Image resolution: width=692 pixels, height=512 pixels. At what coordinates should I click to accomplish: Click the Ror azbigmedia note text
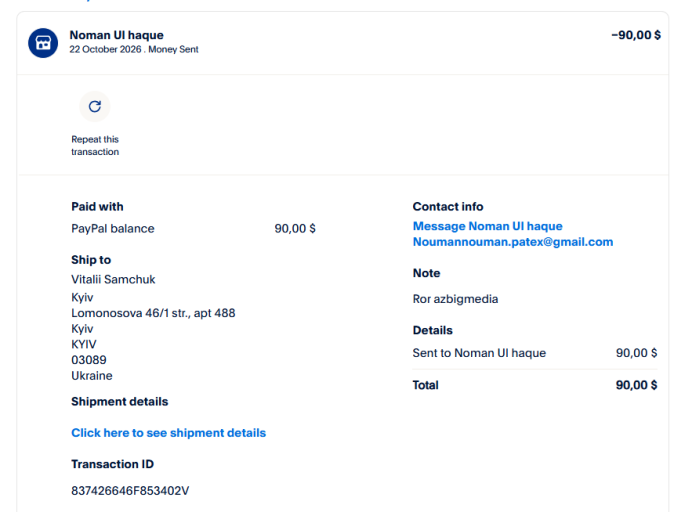pos(455,299)
